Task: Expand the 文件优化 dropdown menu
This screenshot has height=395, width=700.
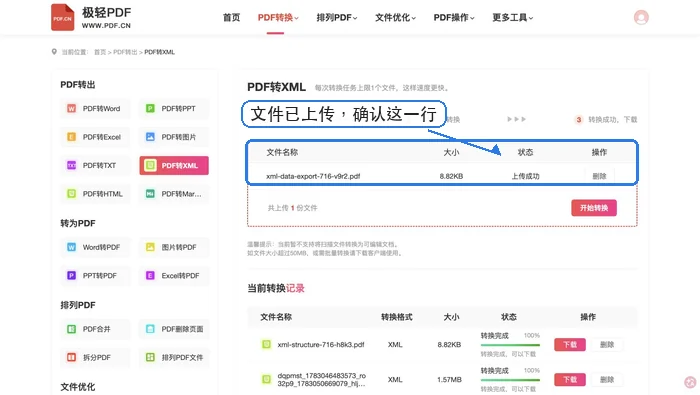Action: pyautogui.click(x=395, y=17)
